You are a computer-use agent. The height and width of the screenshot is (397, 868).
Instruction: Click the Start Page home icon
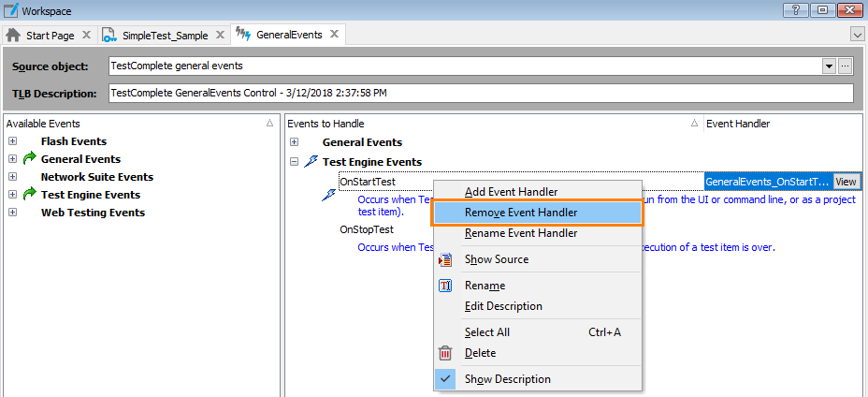13,35
